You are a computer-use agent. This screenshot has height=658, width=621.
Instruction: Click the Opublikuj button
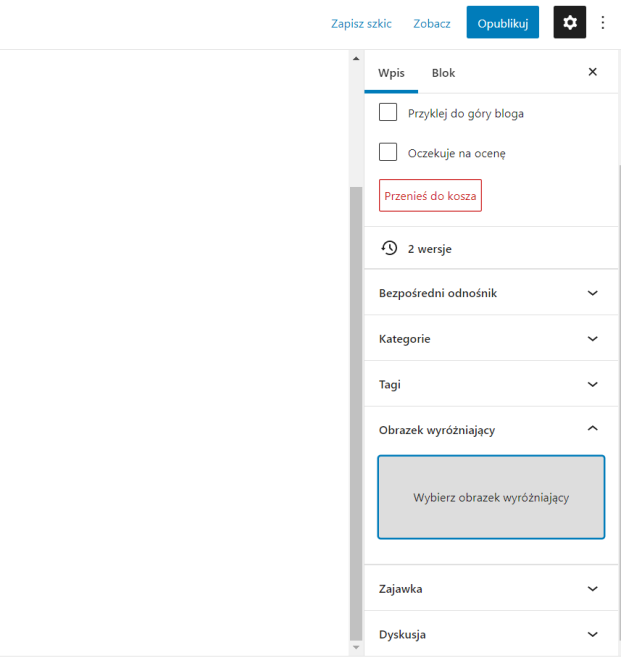(x=502, y=23)
